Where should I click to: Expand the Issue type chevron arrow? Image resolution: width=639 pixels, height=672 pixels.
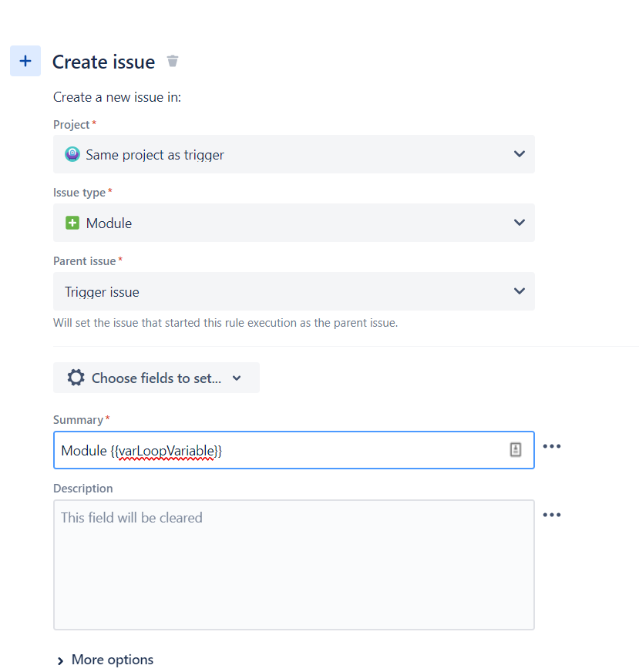tap(519, 223)
